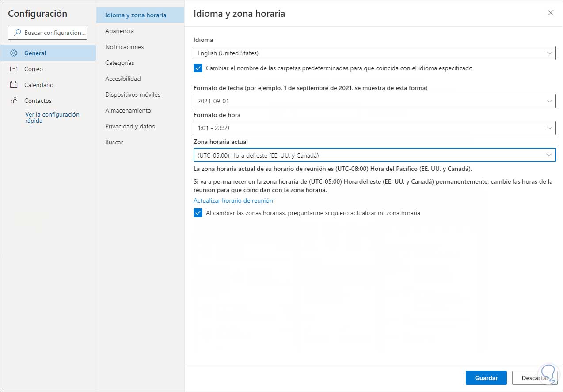Toggle the ask to update time zone checkbox
Image resolution: width=563 pixels, height=392 pixels.
click(x=198, y=213)
